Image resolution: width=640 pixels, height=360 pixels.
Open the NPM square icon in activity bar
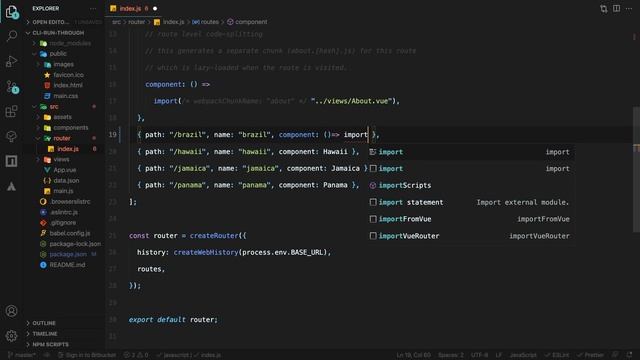pyautogui.click(x=11, y=161)
